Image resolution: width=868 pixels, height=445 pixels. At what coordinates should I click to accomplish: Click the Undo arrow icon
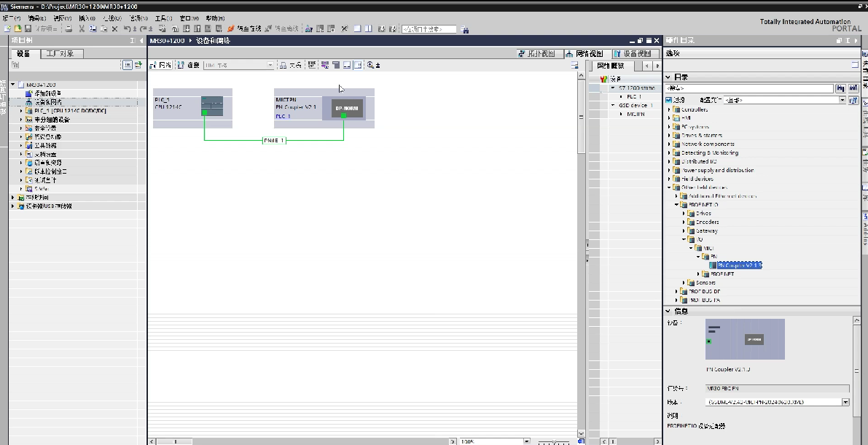click(128, 28)
